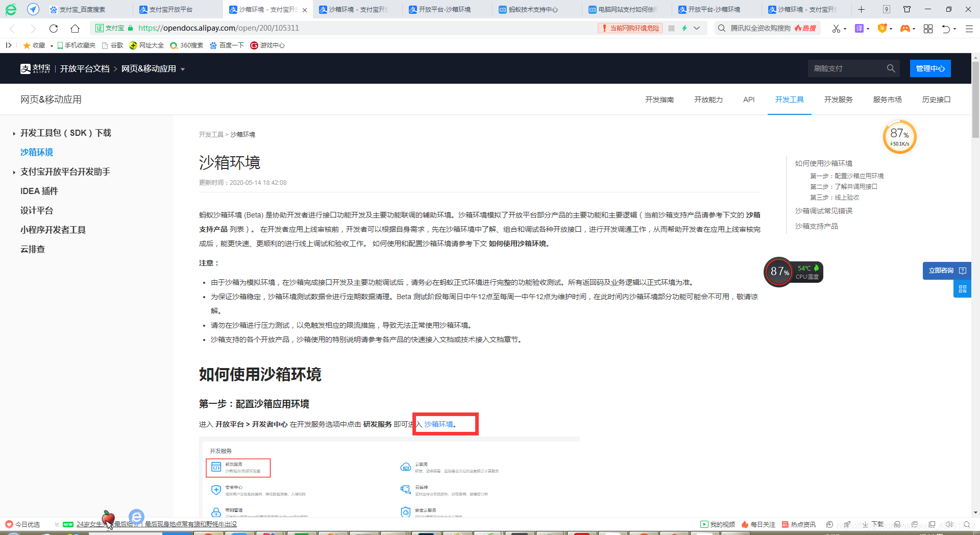The width and height of the screenshot is (980, 535).
Task: Click the 87% speed ball widget
Action: pyautogui.click(x=900, y=137)
